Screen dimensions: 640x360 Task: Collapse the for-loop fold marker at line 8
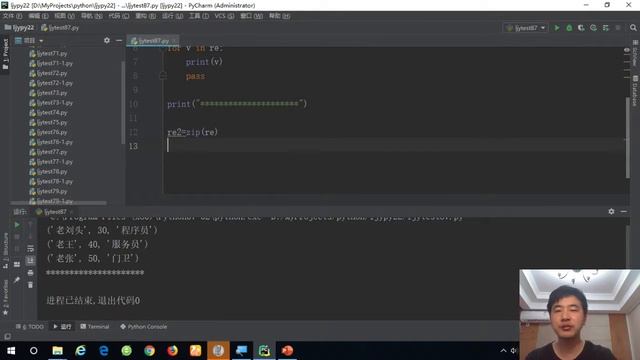[163, 76]
